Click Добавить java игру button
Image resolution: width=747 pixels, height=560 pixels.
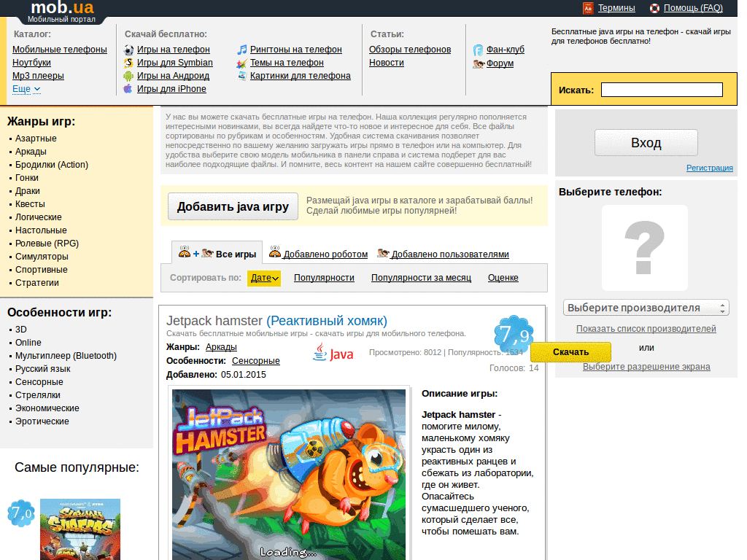(x=233, y=206)
